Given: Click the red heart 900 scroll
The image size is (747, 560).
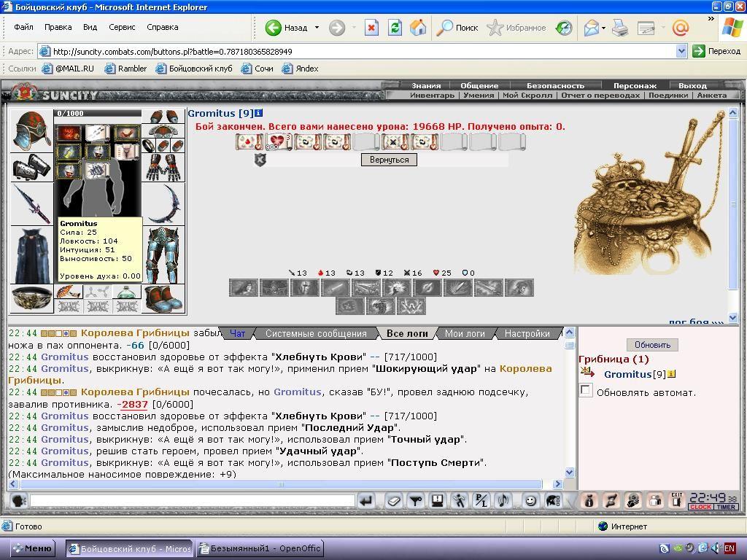Looking at the screenshot, I should (279, 142).
